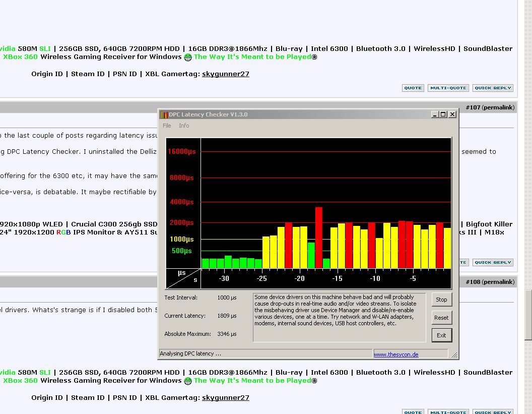
Task: Click the 2000µs axis label
Action: click(182, 223)
